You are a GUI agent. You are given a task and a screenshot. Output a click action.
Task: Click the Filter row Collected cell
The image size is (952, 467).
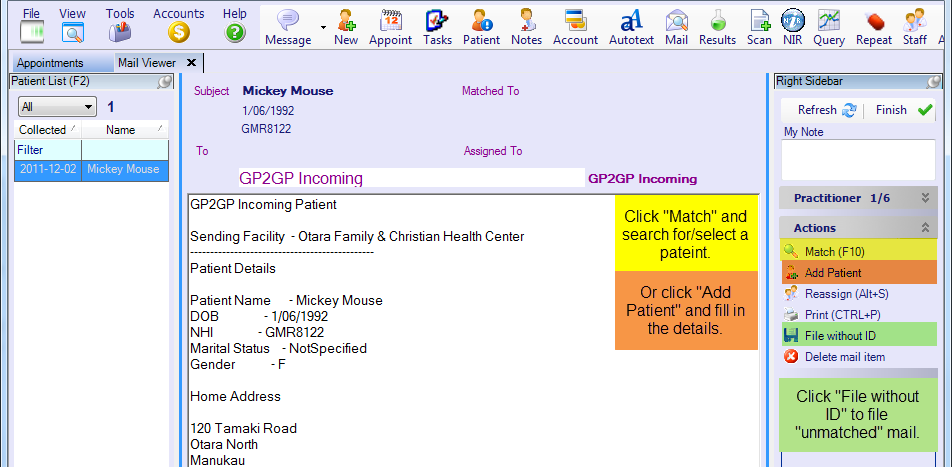coord(48,149)
